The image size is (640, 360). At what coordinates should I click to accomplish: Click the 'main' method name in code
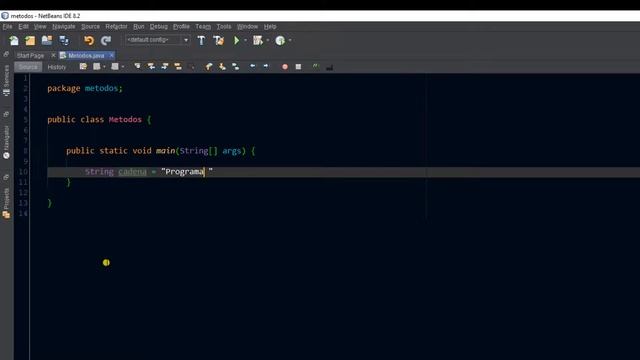(x=165, y=151)
